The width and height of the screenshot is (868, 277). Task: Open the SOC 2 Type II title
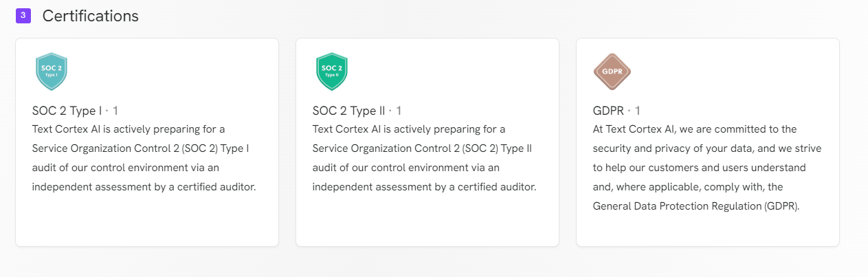click(349, 111)
